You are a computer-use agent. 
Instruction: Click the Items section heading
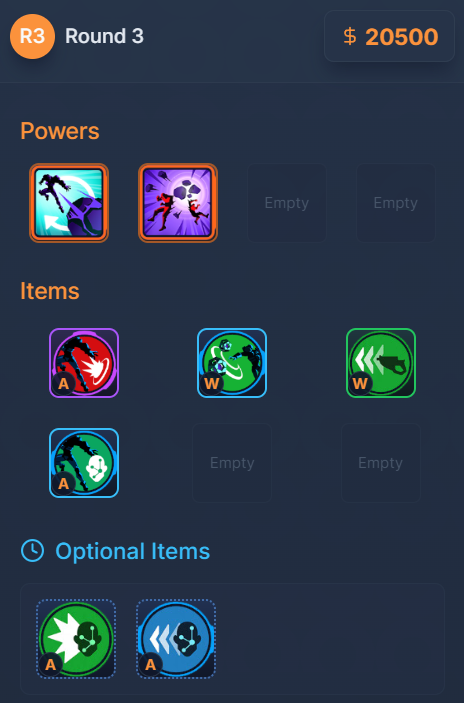[x=49, y=291]
